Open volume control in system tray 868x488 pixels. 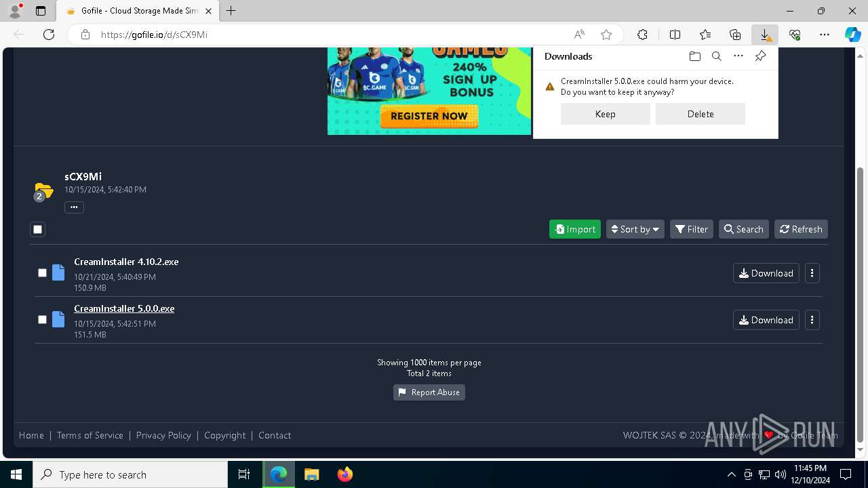(x=781, y=474)
